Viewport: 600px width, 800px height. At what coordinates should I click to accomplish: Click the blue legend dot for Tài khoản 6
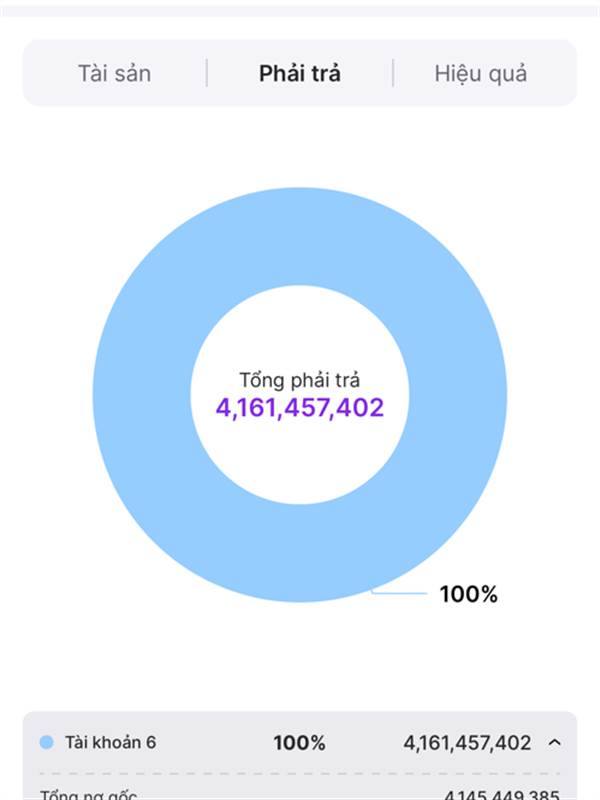(x=46, y=743)
